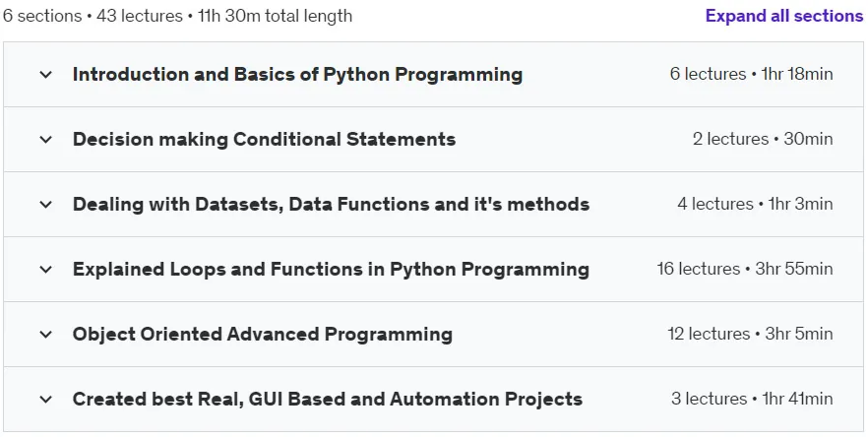Click the 16 lectures • 3hr 55min label
Viewport: 868px width, 437px height.
coord(745,269)
